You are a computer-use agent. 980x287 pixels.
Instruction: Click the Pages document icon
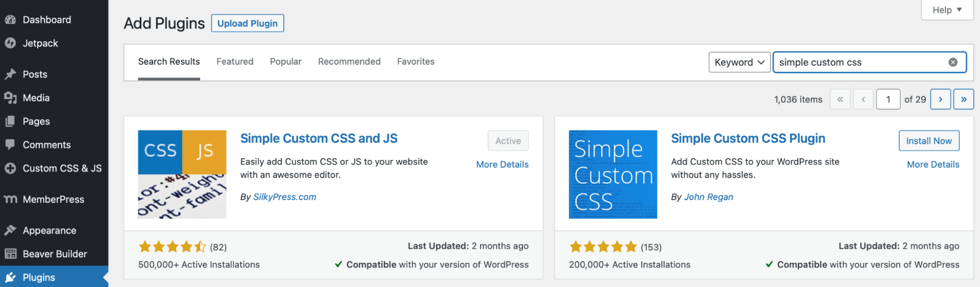coord(10,121)
